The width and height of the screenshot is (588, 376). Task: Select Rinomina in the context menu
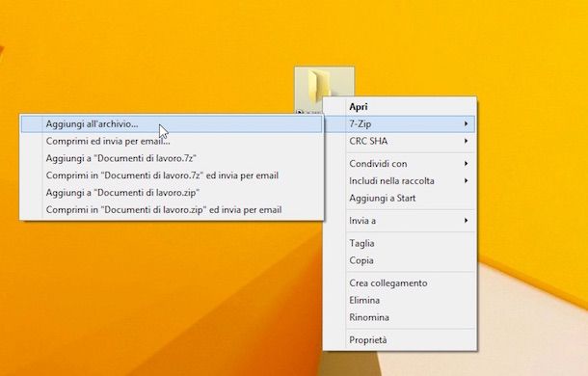(x=400, y=317)
